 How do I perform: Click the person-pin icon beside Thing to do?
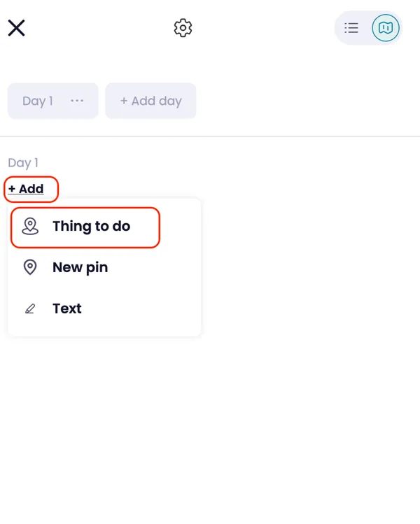click(x=30, y=227)
